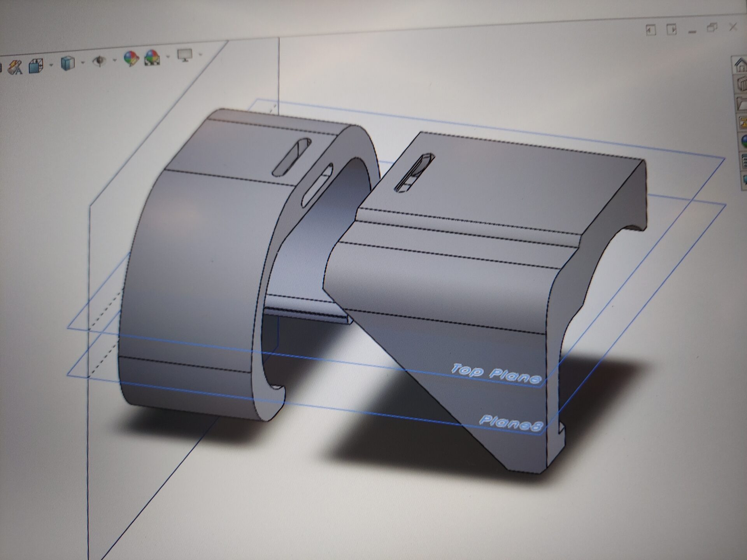The image size is (747, 560).
Task: Select the Plane8 label
Action: tap(511, 423)
